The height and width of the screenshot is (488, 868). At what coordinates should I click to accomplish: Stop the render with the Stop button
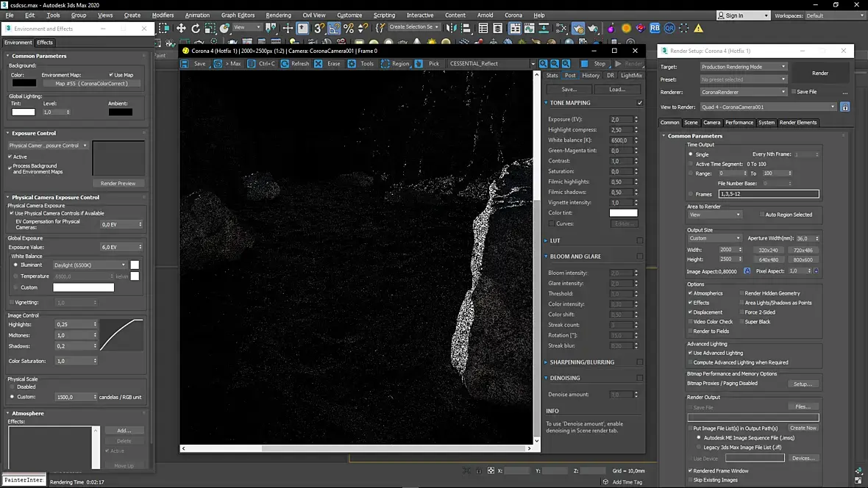pos(594,64)
